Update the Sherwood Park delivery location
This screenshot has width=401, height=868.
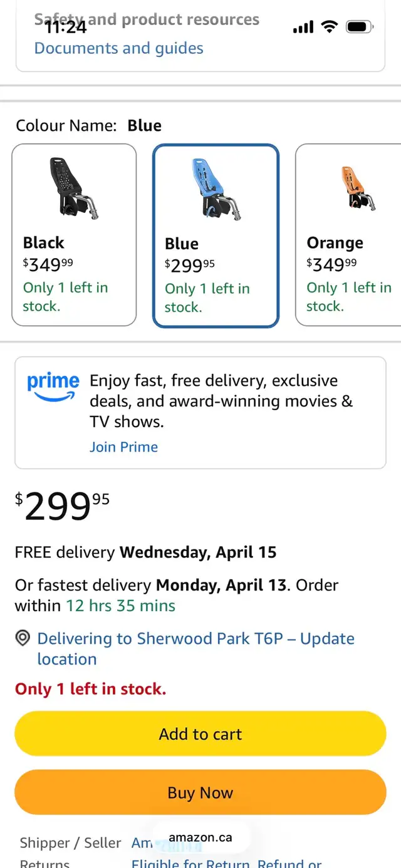(195, 648)
